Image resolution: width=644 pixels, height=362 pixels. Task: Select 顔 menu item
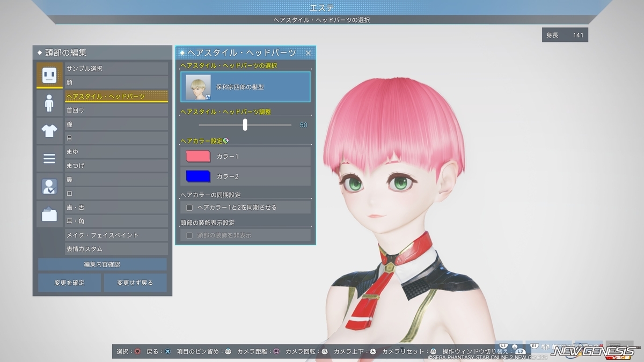pos(116,83)
